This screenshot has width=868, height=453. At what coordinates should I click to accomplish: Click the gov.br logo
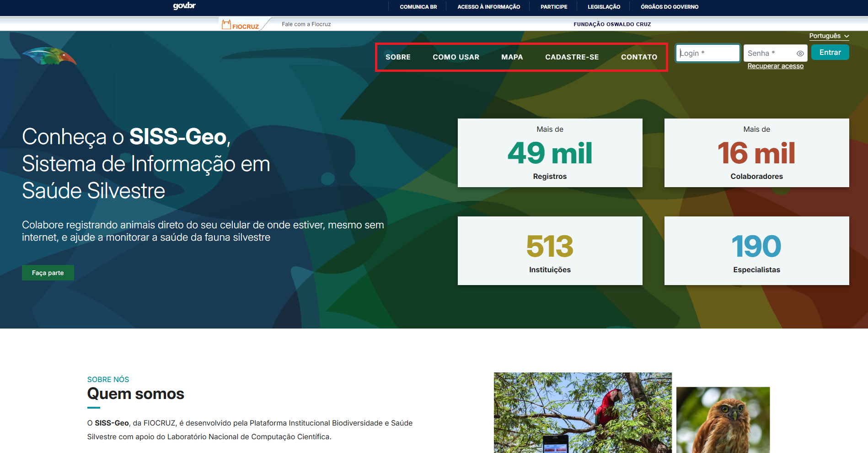point(184,6)
